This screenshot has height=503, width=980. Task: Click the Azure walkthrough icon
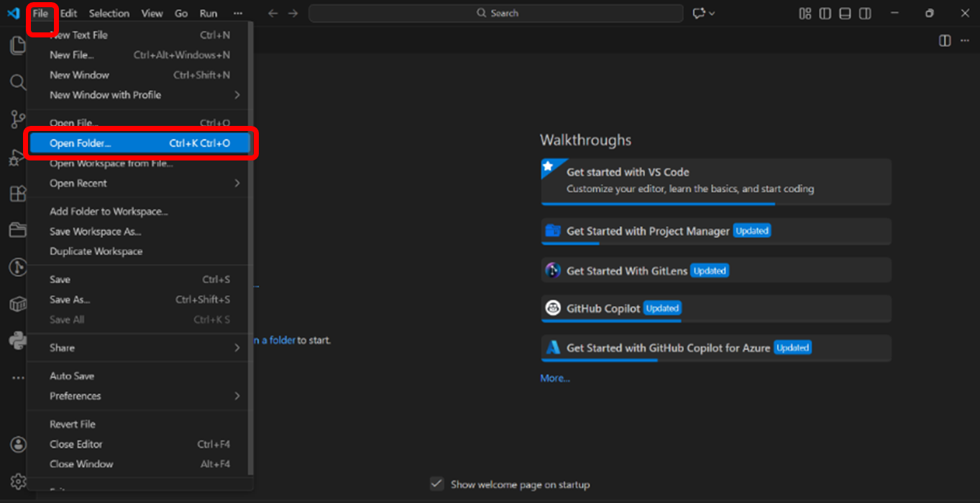tap(552, 348)
